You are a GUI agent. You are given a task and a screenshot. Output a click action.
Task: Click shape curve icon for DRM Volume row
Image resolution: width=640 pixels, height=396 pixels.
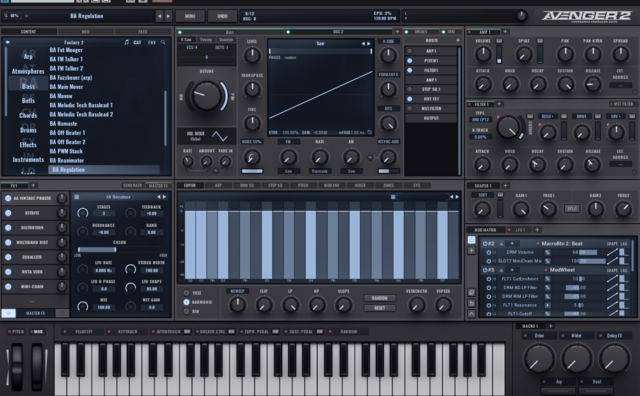pyautogui.click(x=612, y=252)
